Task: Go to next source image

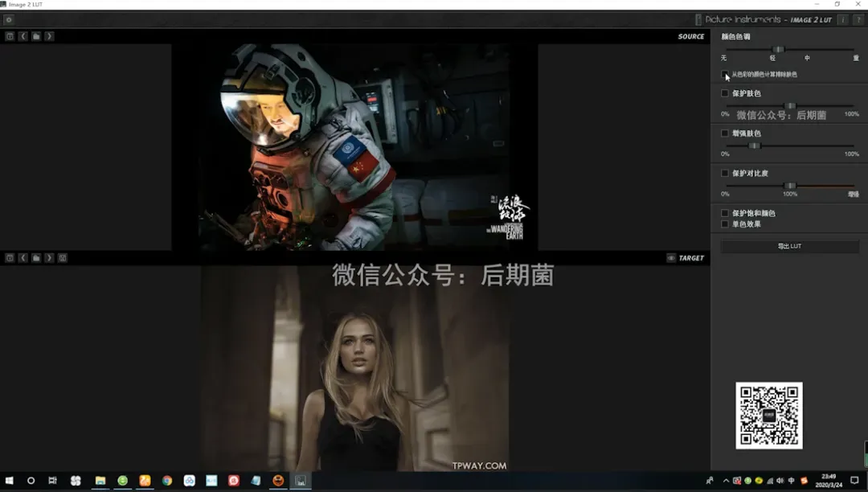Action: [x=49, y=36]
